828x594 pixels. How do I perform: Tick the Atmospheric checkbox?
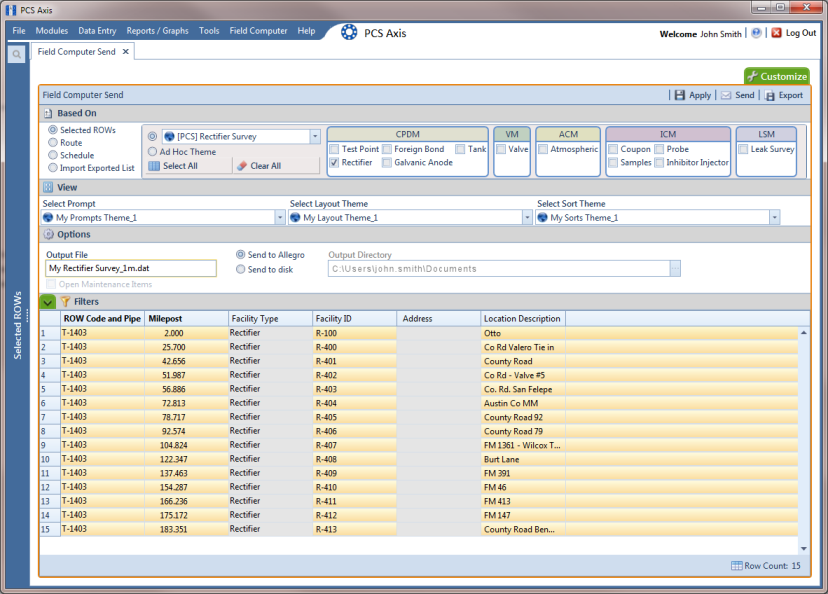[x=543, y=149]
